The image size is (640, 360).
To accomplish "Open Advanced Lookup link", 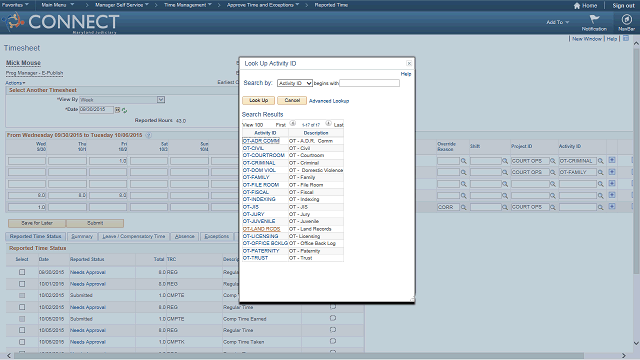I will [x=329, y=101].
